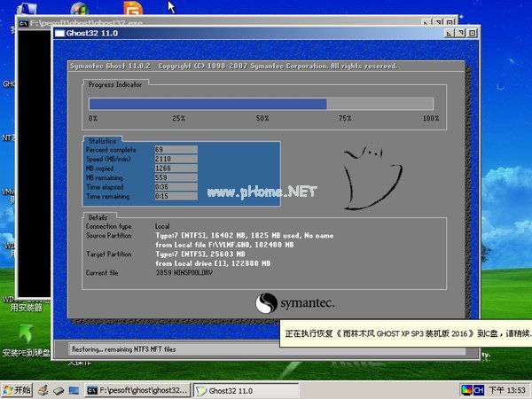Click the Speed (MB/min) value 2110
The image size is (532, 399).
[176, 159]
